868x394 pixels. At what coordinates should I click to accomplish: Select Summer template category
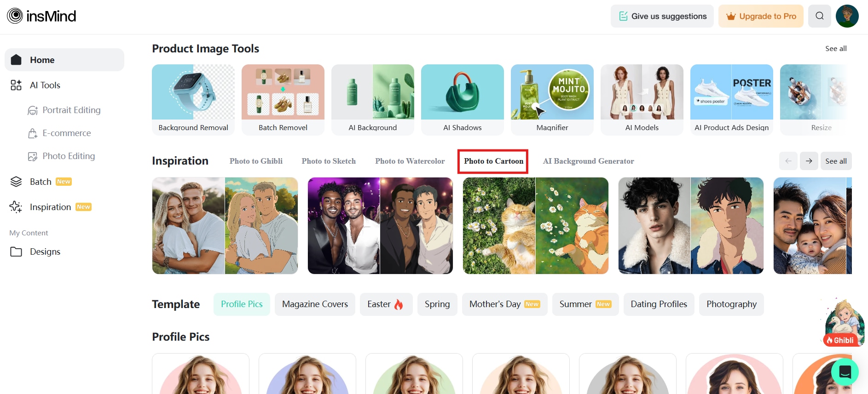[585, 304]
